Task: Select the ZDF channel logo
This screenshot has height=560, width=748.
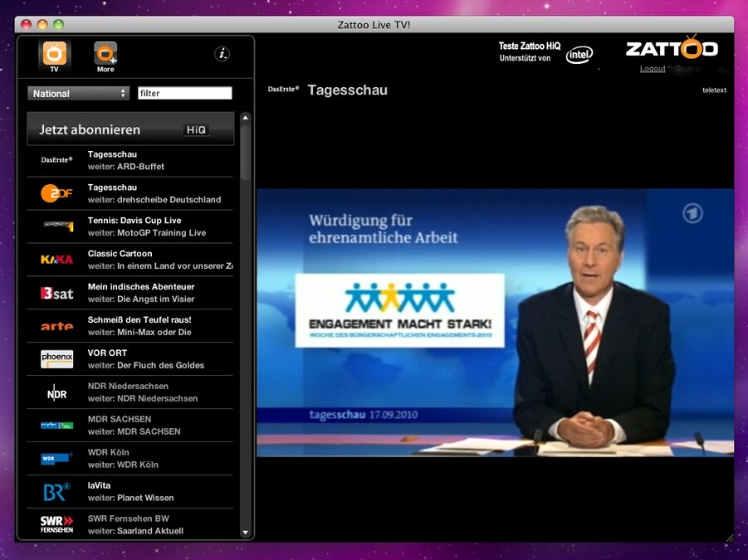Action: [56, 193]
